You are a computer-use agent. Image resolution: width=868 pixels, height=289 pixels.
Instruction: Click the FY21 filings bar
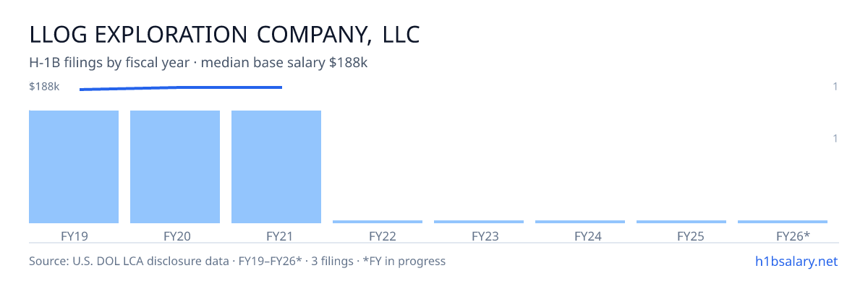pos(276,167)
